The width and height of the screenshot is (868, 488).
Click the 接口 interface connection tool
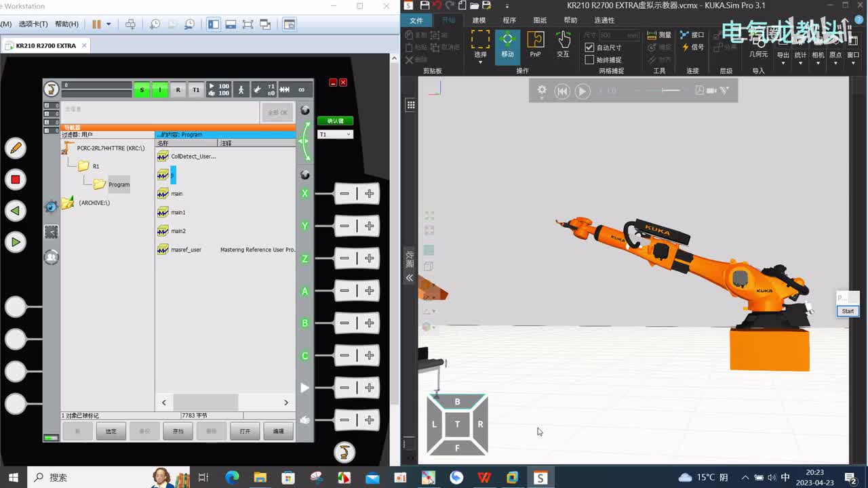pyautogui.click(x=692, y=35)
